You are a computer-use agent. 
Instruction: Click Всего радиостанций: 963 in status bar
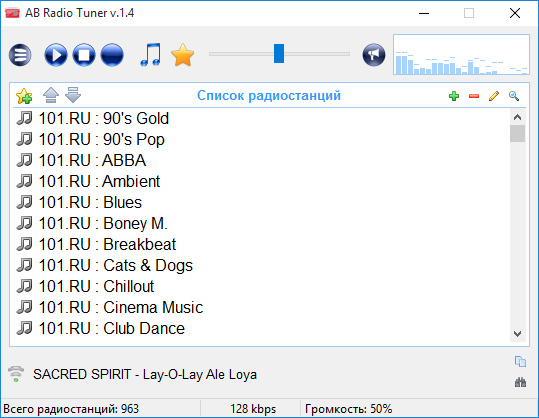point(71,409)
